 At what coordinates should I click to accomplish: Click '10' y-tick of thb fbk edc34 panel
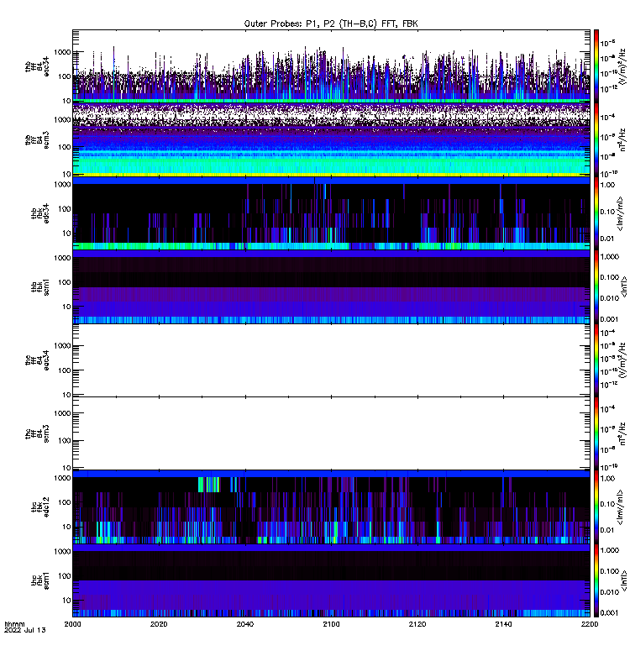(x=66, y=234)
